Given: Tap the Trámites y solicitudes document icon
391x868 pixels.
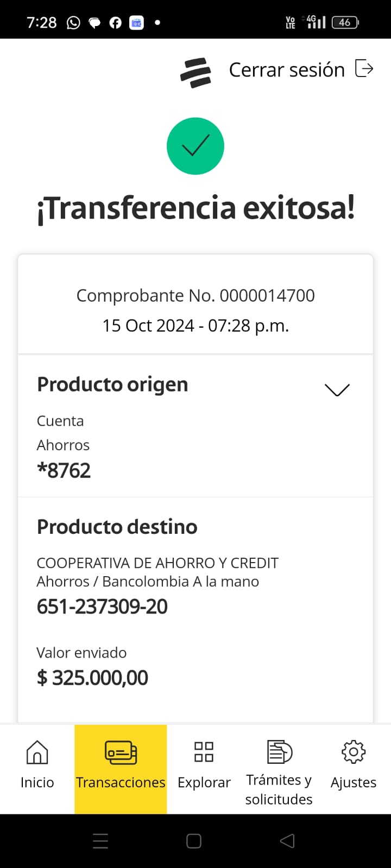Looking at the screenshot, I should 279,752.
